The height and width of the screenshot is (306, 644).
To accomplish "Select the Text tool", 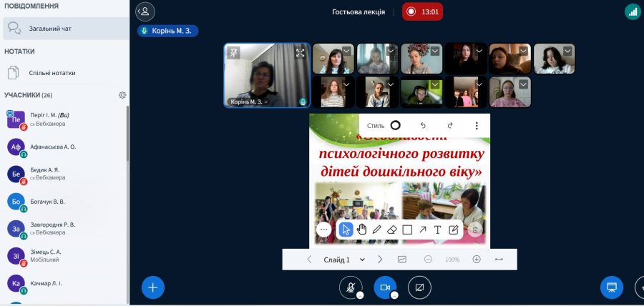I will tap(438, 229).
